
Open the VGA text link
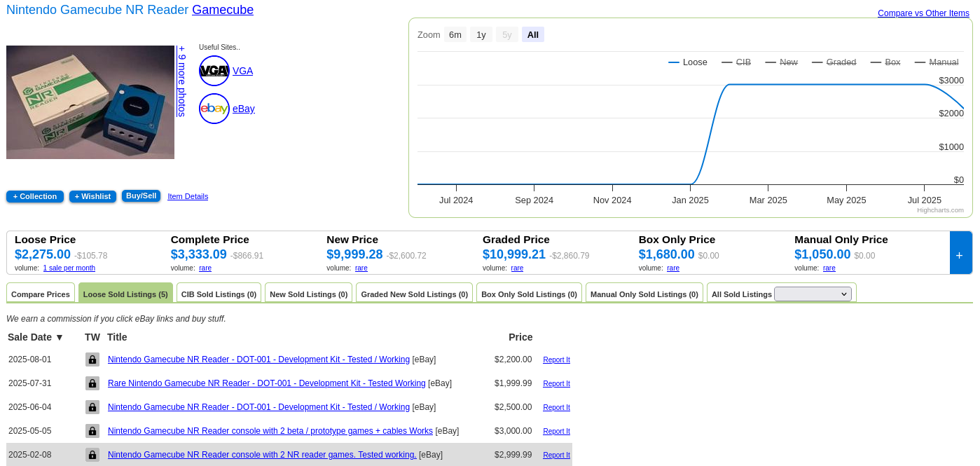point(242,71)
